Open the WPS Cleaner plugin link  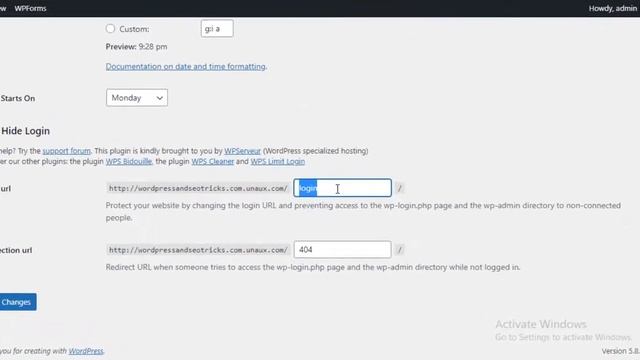click(213, 161)
